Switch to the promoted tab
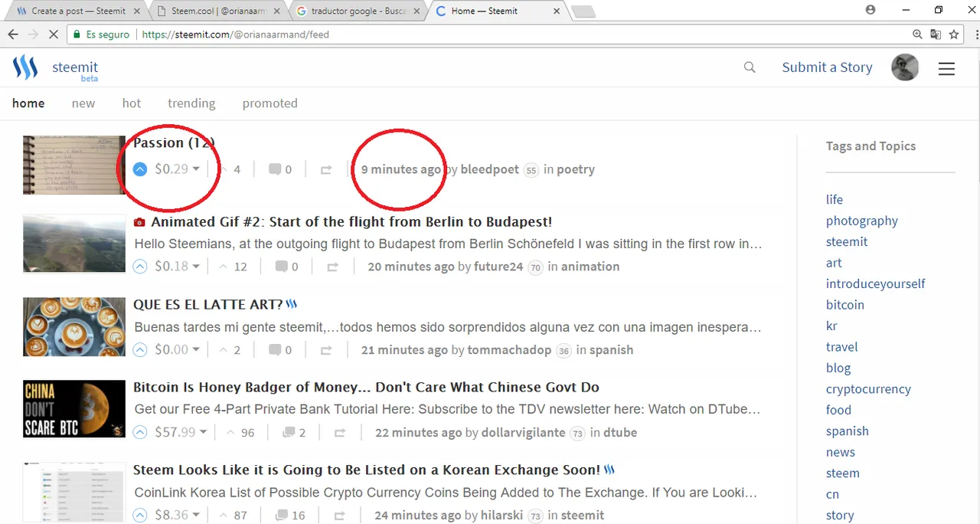The image size is (980, 524). 269,103
